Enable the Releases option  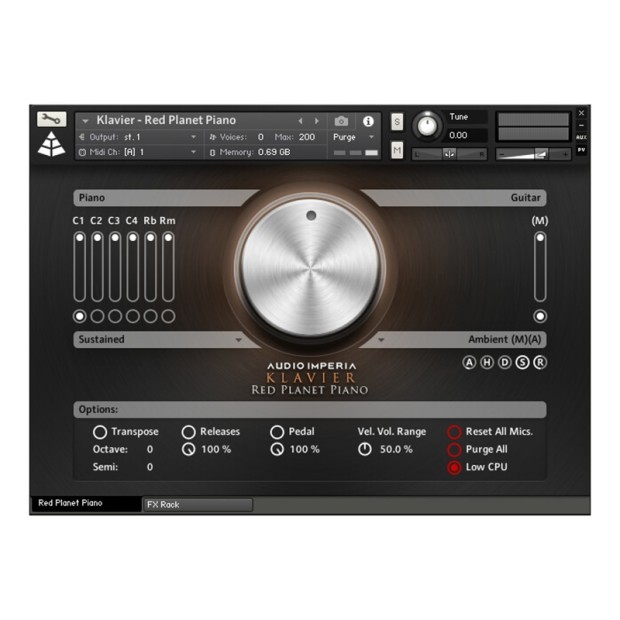click(189, 432)
